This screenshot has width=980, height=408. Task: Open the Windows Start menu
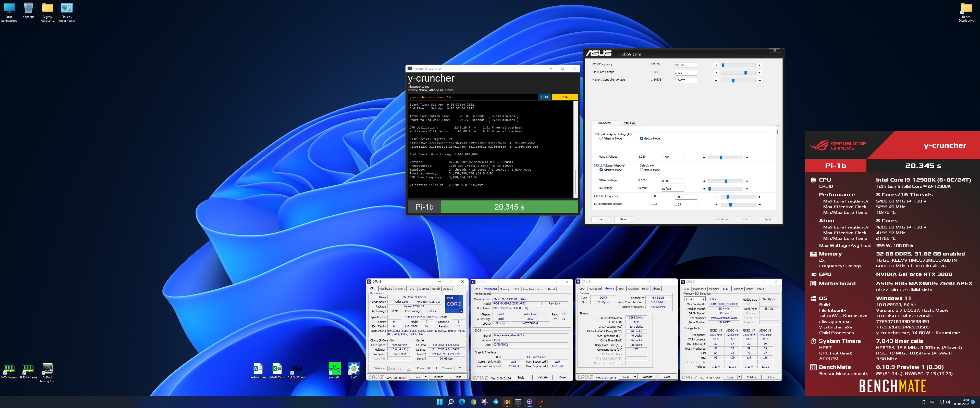439,402
